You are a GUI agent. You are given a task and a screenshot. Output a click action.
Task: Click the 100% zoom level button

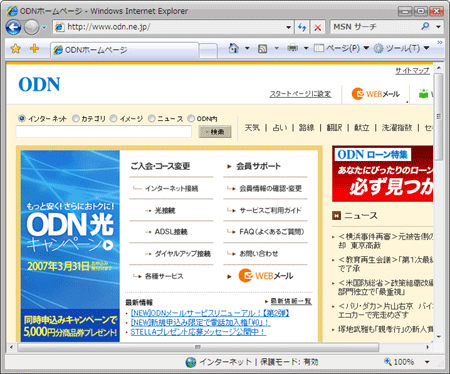point(399,362)
